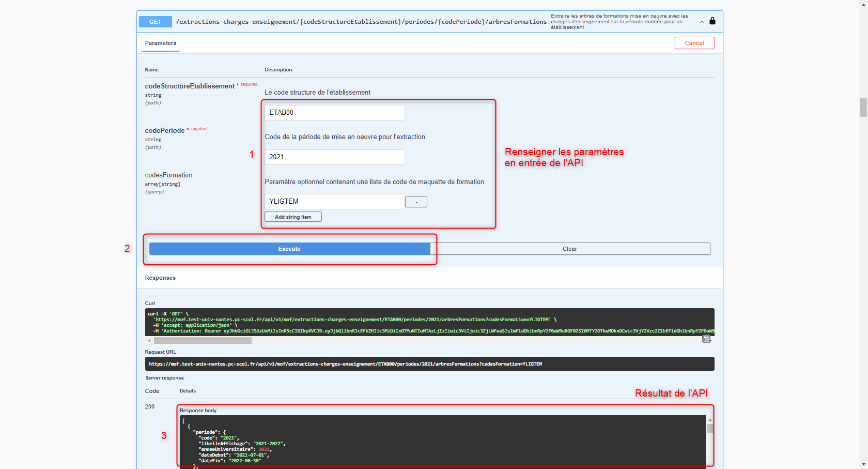Click the Request URL code block
This screenshot has height=469, width=868.
click(429, 364)
